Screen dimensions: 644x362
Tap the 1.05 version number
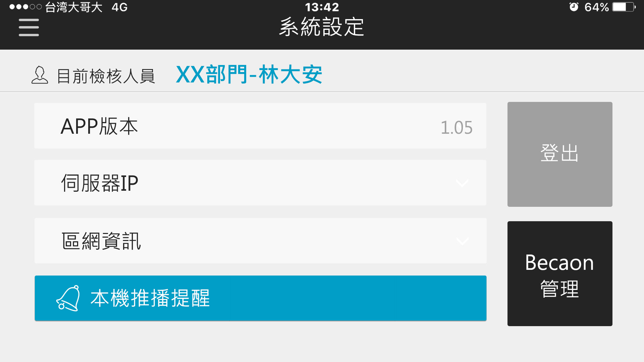457,127
